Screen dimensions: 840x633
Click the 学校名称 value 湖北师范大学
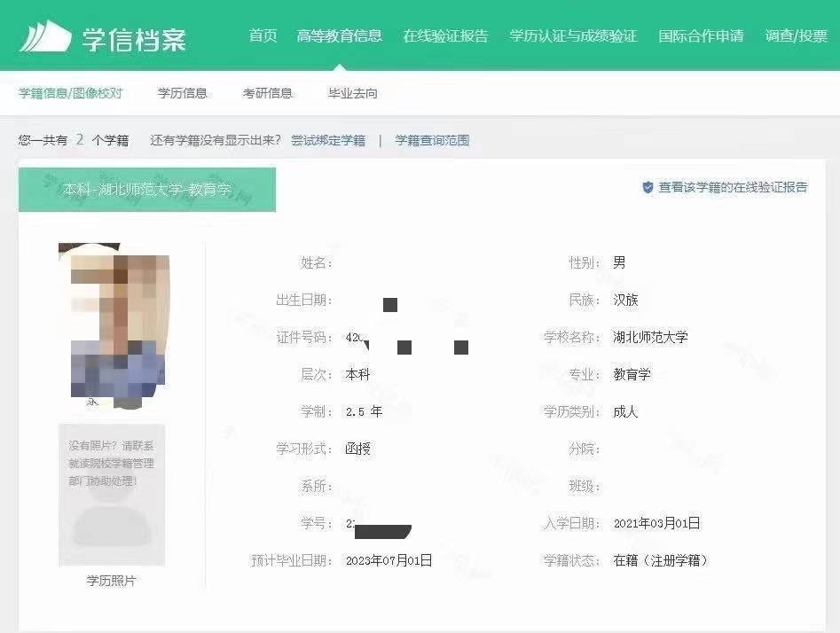[650, 337]
